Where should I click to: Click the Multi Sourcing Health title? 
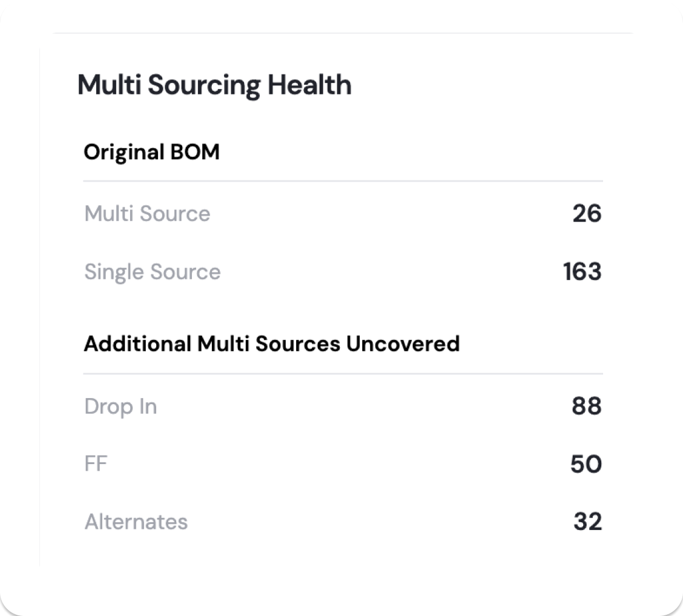(x=214, y=85)
